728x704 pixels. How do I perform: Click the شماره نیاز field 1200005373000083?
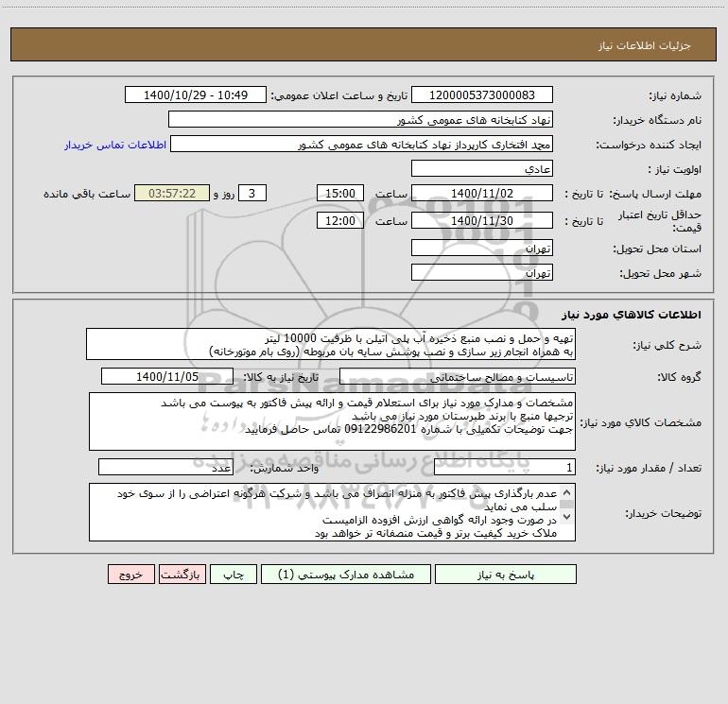[x=482, y=94]
